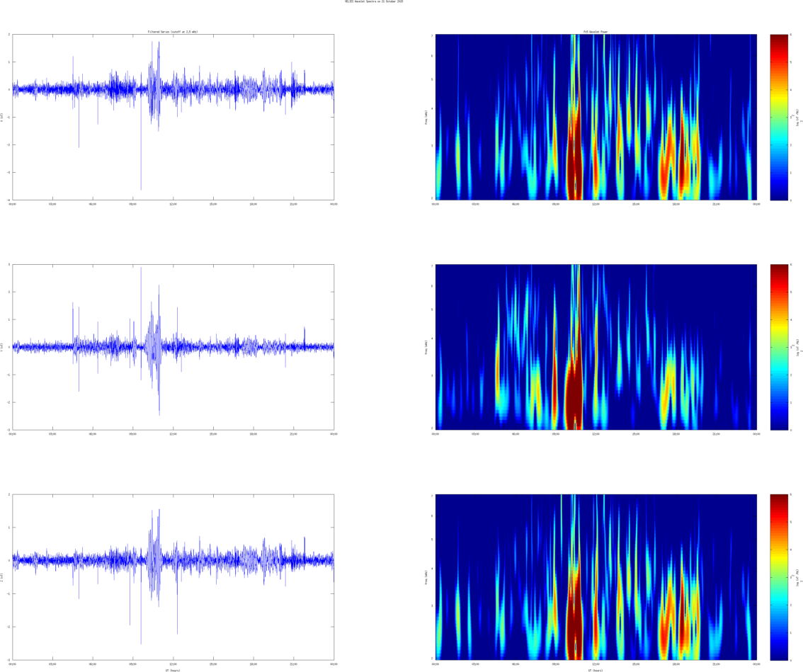Click the colorbar beside the bottom spectrogram
This screenshot has width=803, height=672.
tap(779, 577)
